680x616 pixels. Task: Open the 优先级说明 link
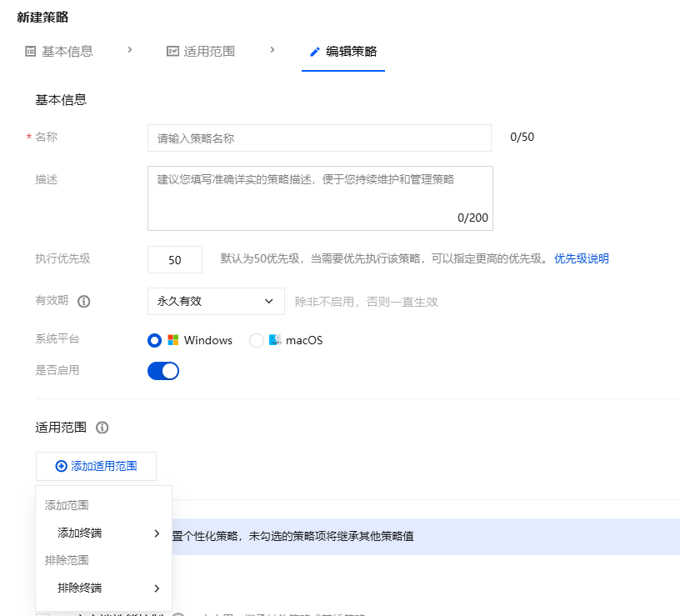581,258
